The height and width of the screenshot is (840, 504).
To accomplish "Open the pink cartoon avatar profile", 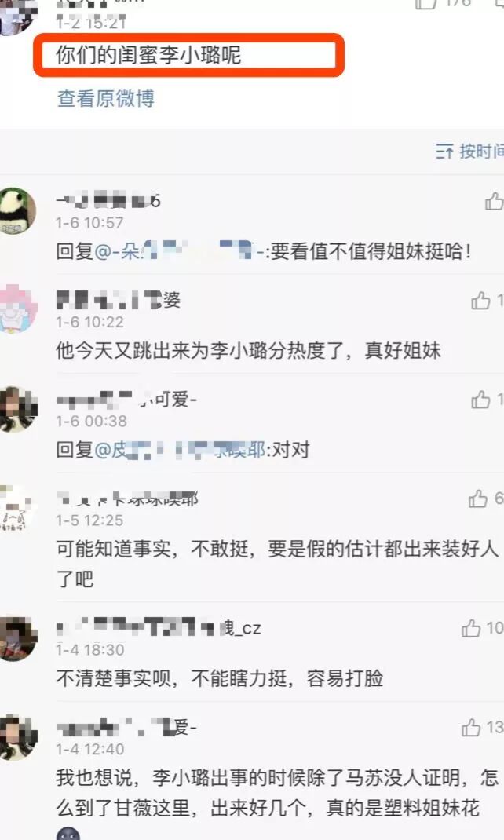I will (18, 309).
